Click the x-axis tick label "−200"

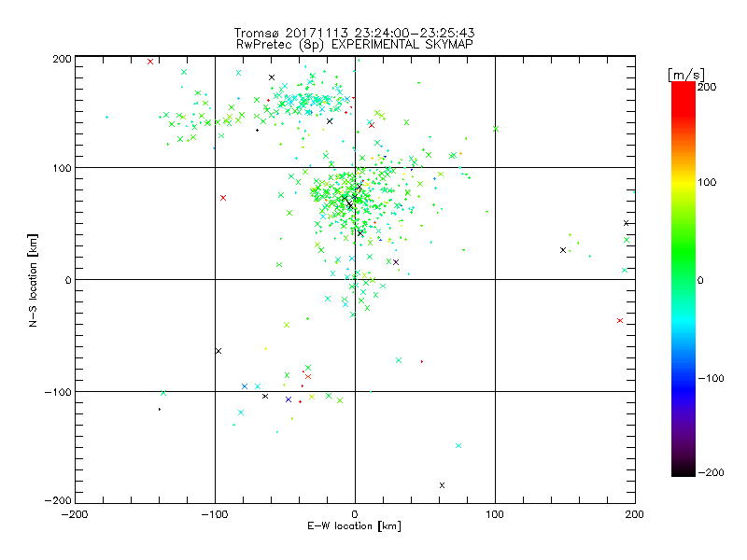pyautogui.click(x=75, y=515)
